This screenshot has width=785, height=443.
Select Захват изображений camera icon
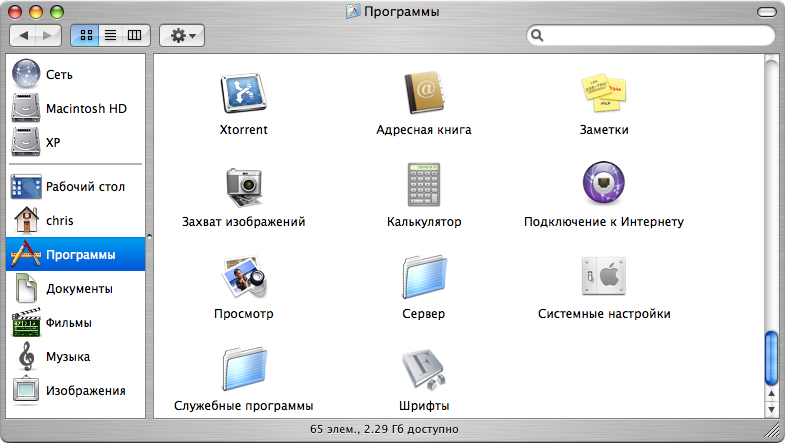pos(243,186)
